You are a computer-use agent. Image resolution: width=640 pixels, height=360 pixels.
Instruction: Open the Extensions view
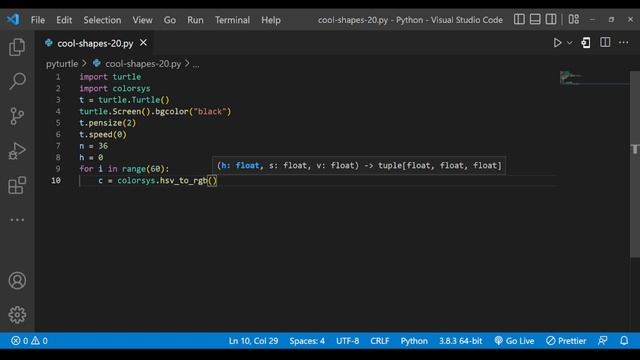pyautogui.click(x=17, y=185)
